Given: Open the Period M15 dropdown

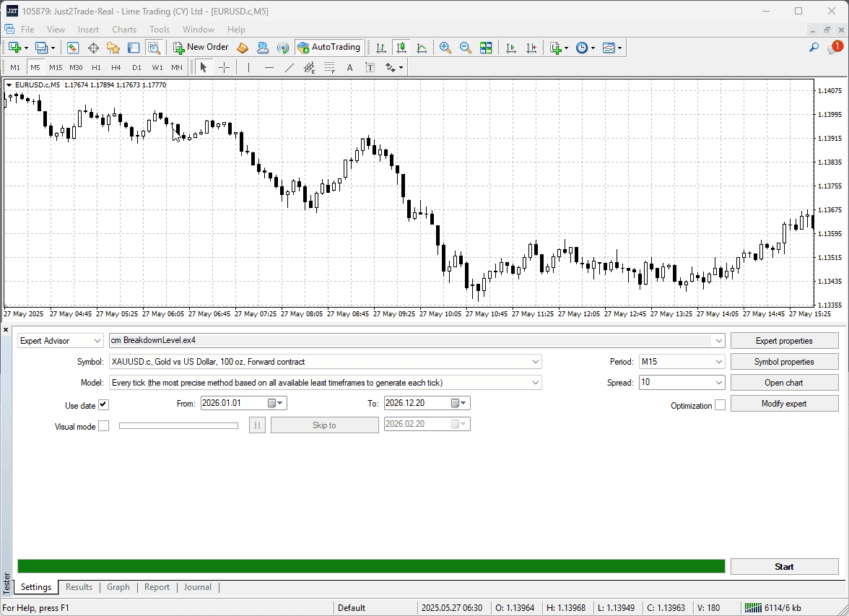Looking at the screenshot, I should pos(682,361).
